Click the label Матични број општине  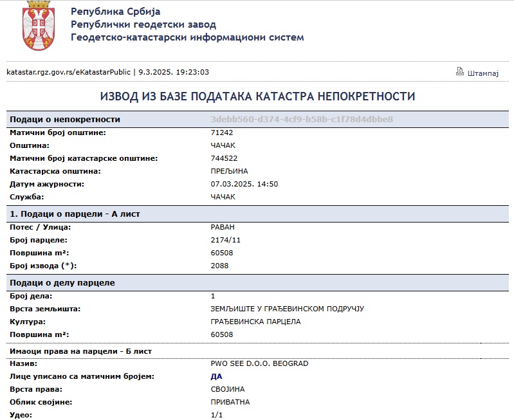point(58,132)
